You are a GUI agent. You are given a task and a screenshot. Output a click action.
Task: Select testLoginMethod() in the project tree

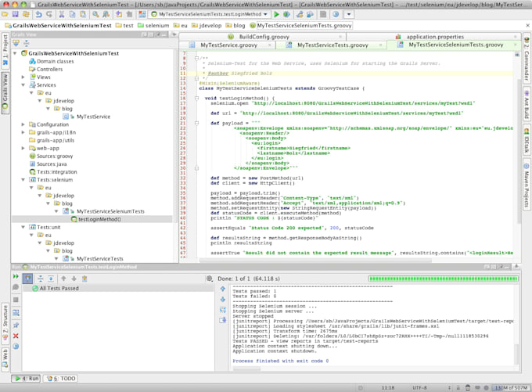coord(99,219)
